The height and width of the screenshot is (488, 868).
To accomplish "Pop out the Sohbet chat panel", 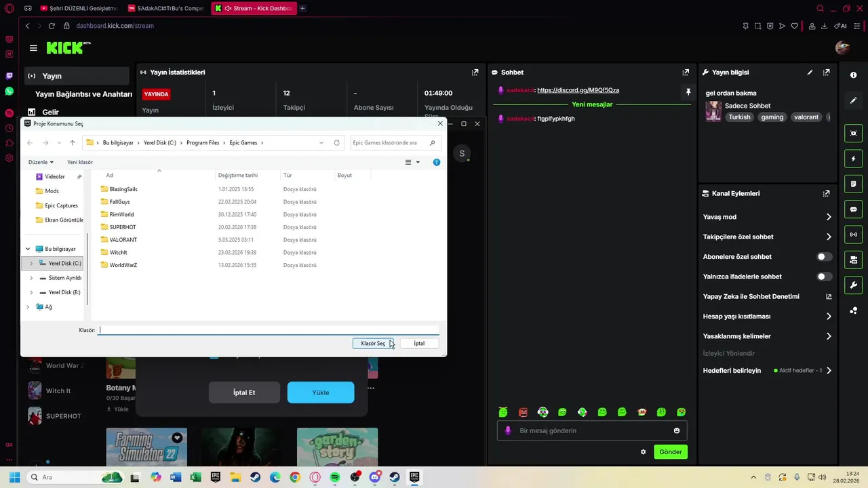I will pos(686,72).
